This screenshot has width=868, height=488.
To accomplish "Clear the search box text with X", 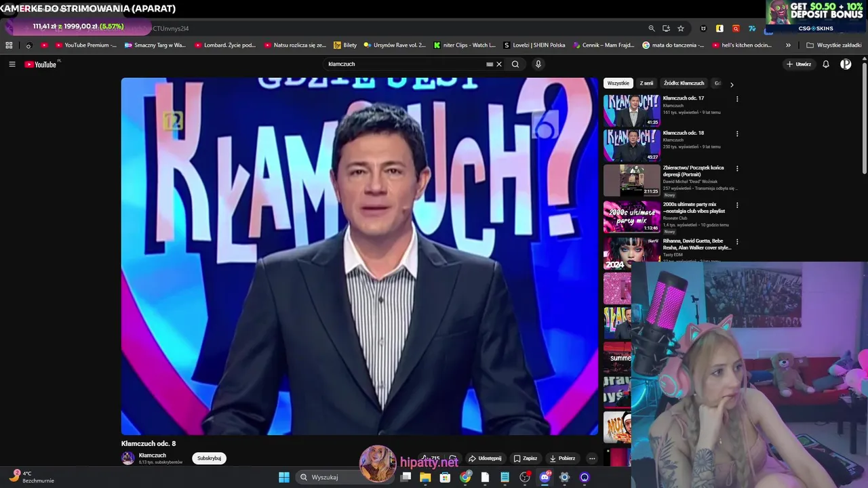I will coord(499,64).
